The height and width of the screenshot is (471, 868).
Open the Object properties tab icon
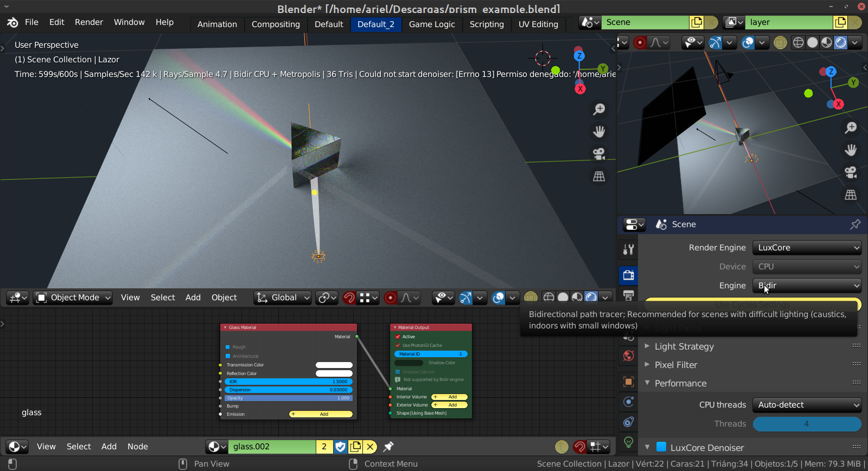[629, 382]
